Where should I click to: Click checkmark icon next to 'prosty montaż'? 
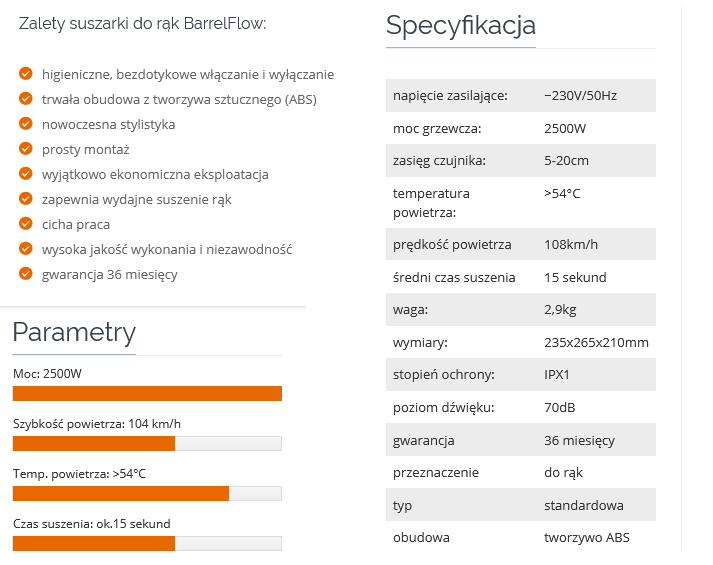(x=26, y=149)
